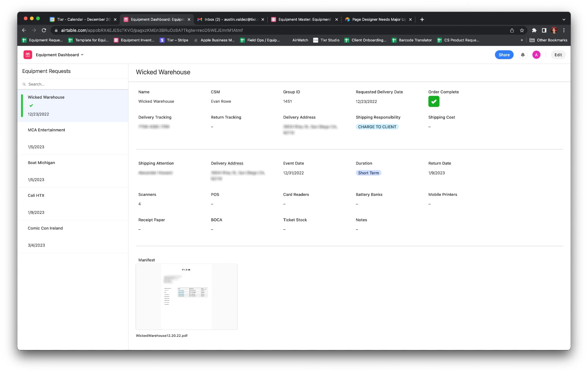Close the Inbox Gmail tab
The width and height of the screenshot is (588, 373).
[263, 19]
